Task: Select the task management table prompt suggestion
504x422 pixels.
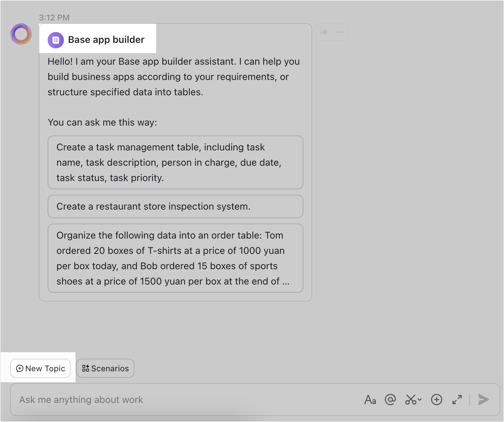Action: (175, 162)
